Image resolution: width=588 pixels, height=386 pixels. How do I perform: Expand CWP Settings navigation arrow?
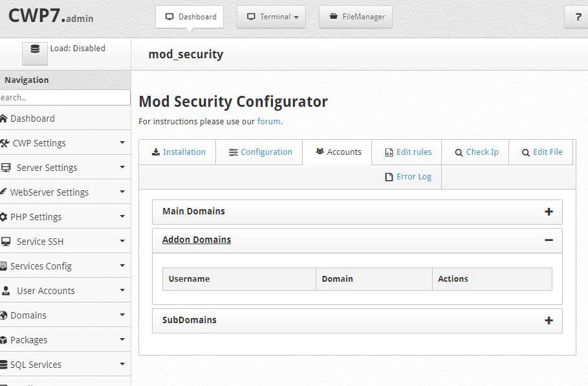[122, 142]
